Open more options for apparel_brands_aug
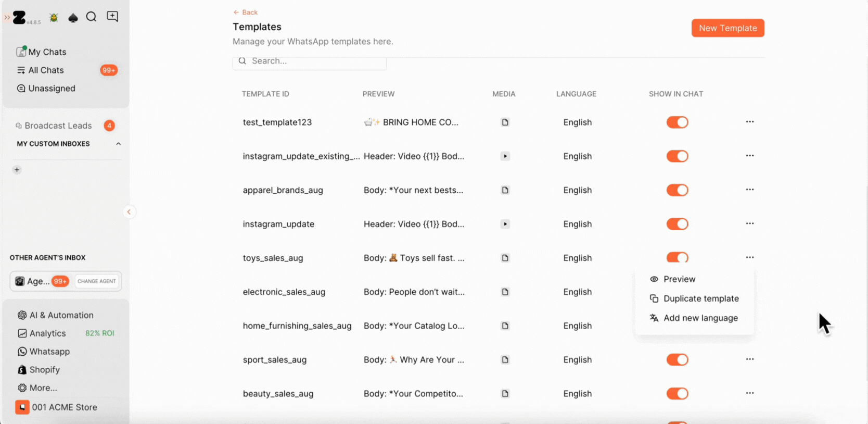The height and width of the screenshot is (424, 868). click(x=749, y=190)
